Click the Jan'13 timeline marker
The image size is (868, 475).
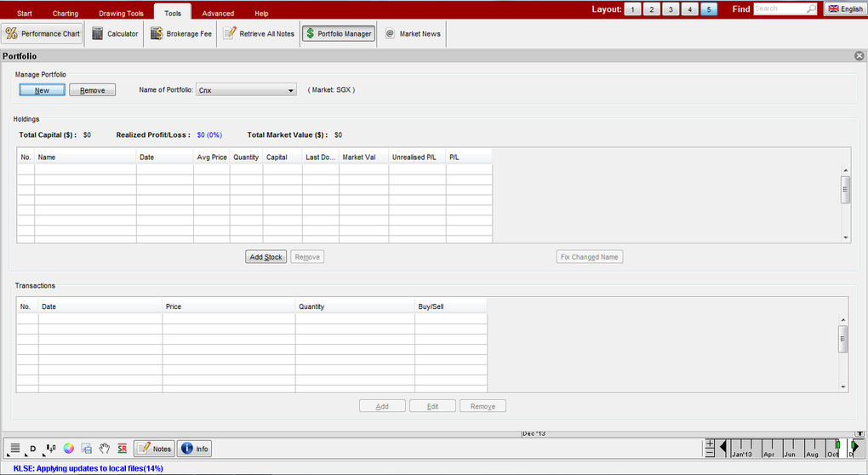coord(742,454)
